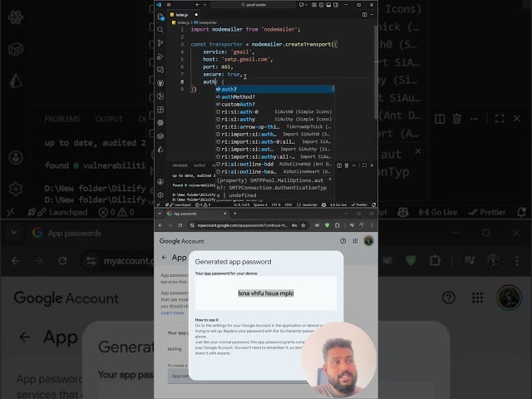
Task: Change the JavaScript language mode
Action: 307,205
